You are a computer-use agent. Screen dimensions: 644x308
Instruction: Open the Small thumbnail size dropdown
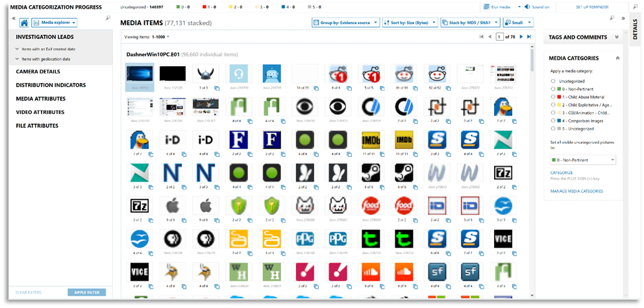click(518, 23)
